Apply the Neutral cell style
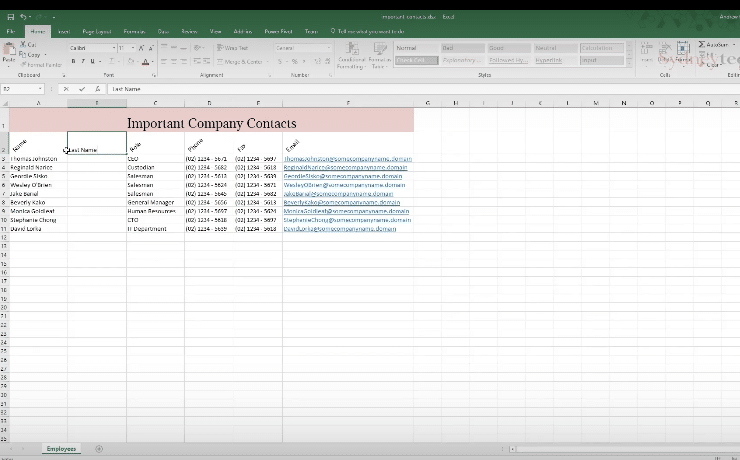This screenshot has height=460, width=740. 555,48
